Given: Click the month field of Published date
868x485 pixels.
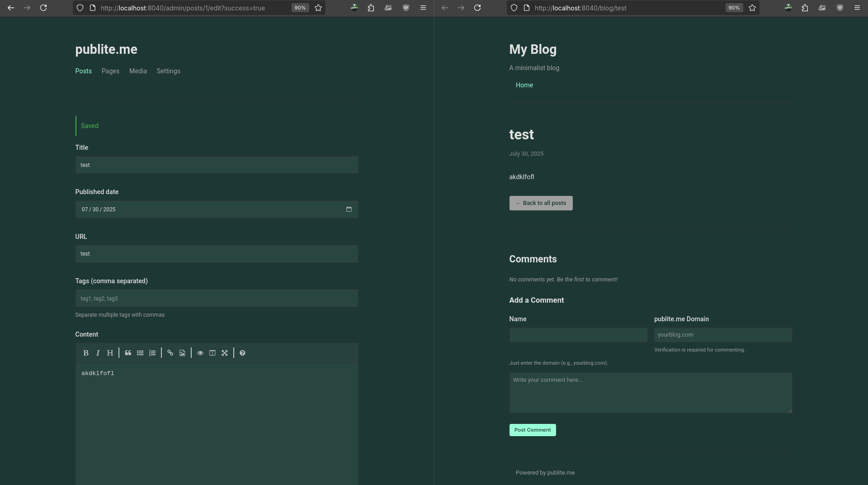Looking at the screenshot, I should 85,209.
